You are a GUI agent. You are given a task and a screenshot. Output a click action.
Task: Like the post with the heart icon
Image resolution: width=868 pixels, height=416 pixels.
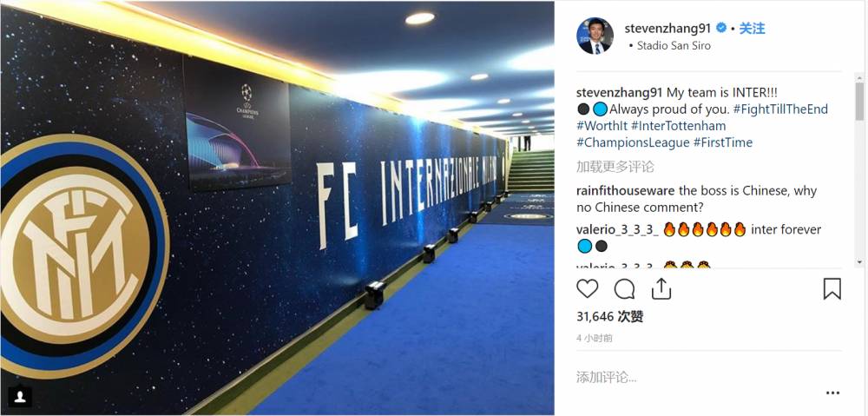coord(588,288)
